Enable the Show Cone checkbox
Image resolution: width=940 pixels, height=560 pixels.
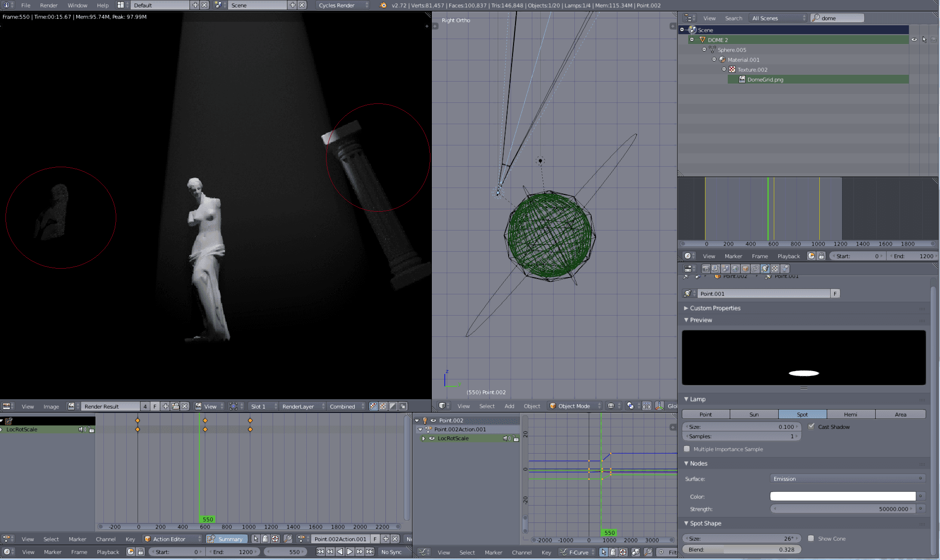(811, 538)
